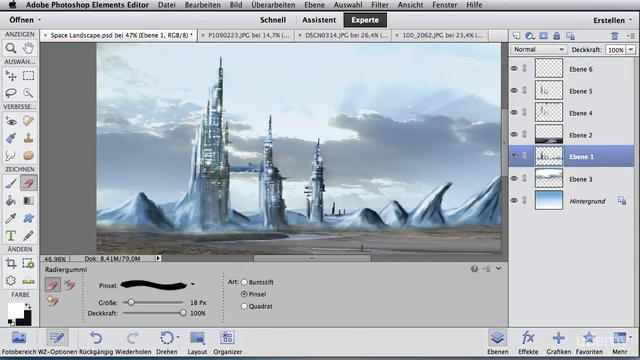
Task: Adjust the Größe size slider
Action: [x=131, y=302]
